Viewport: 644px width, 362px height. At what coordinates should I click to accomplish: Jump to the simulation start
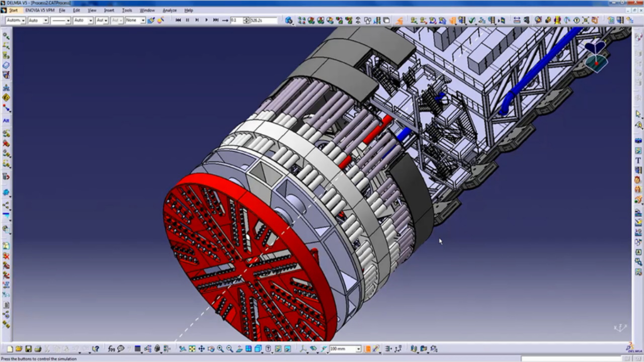click(178, 20)
